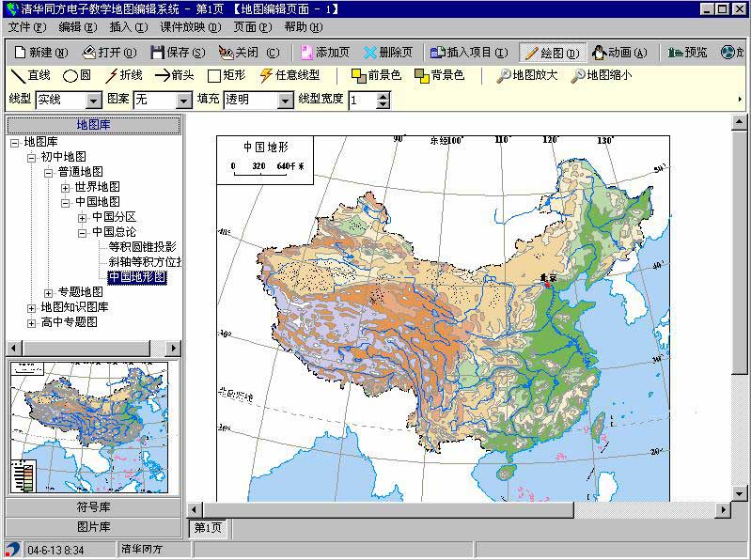Expand the 世界地图 tree node
This screenshot has height=560, width=751.
(66, 187)
